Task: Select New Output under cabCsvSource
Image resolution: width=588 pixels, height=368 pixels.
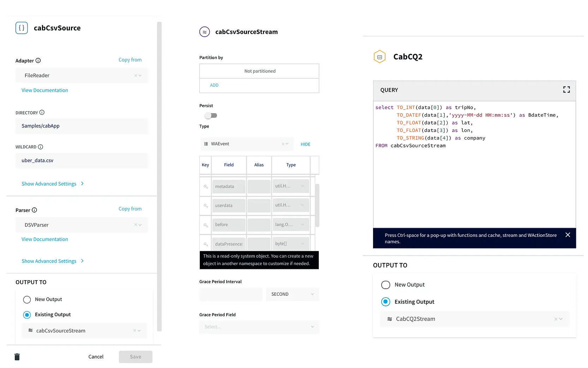Action: coord(27,300)
